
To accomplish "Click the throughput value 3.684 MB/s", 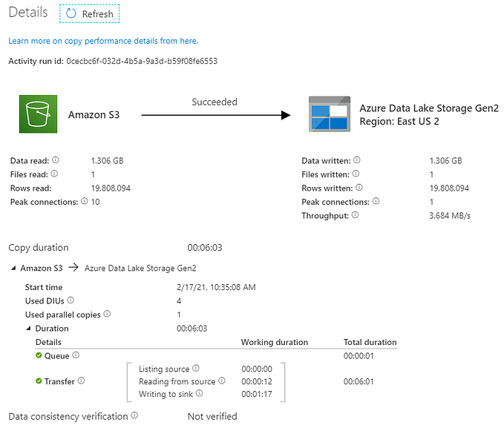I will point(450,215).
